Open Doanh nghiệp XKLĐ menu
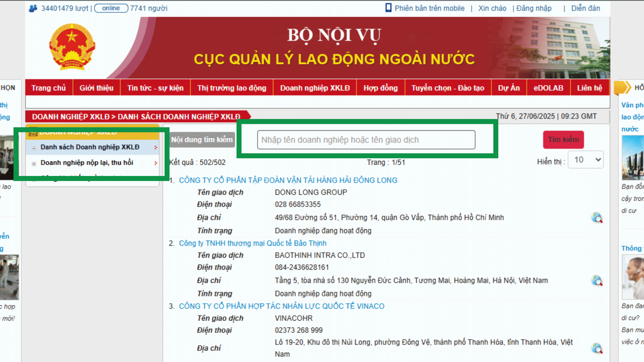 pos(315,88)
